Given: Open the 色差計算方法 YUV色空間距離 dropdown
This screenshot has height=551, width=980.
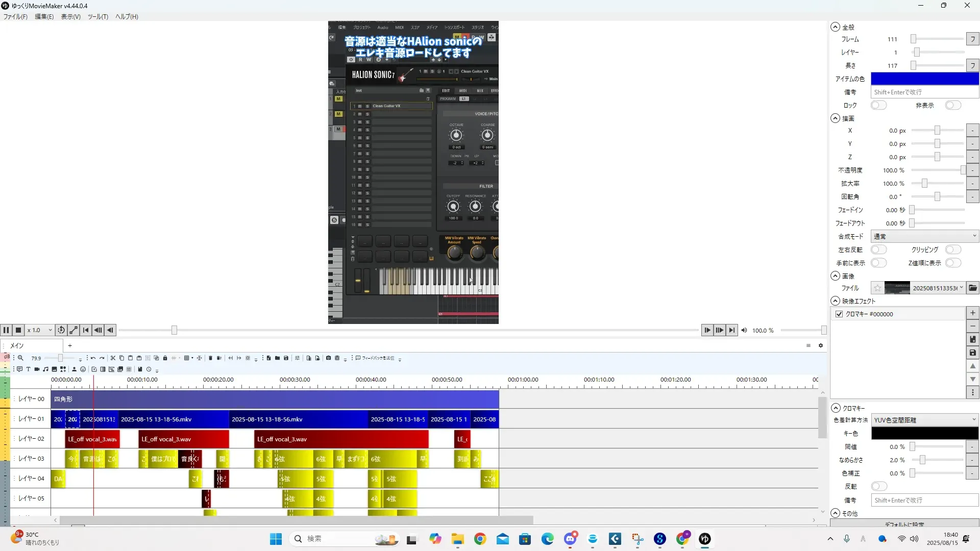Looking at the screenshot, I should 924,420.
